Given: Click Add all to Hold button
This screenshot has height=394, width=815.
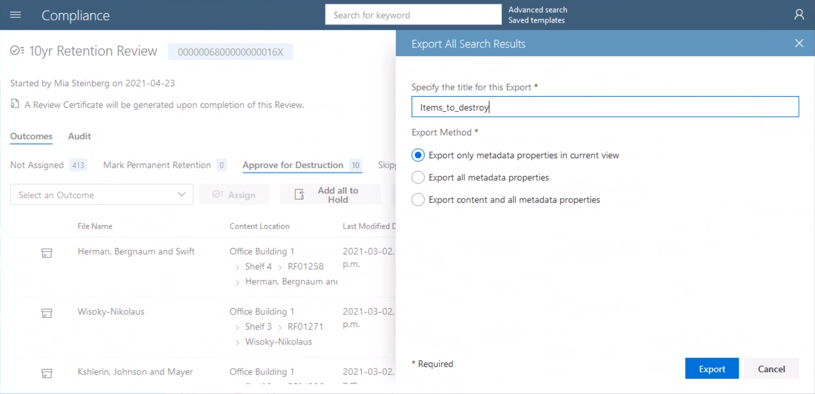Looking at the screenshot, I should point(330,195).
